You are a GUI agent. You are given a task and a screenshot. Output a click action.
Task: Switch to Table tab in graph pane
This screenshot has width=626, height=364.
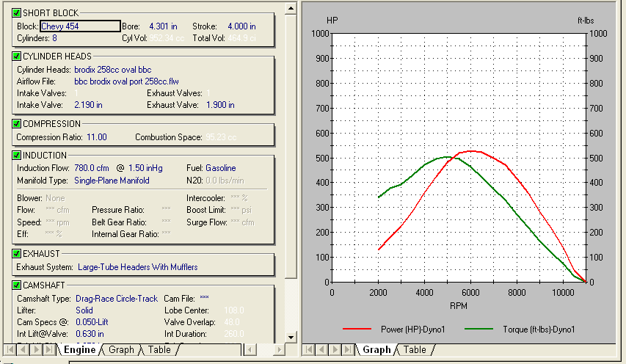(x=415, y=350)
